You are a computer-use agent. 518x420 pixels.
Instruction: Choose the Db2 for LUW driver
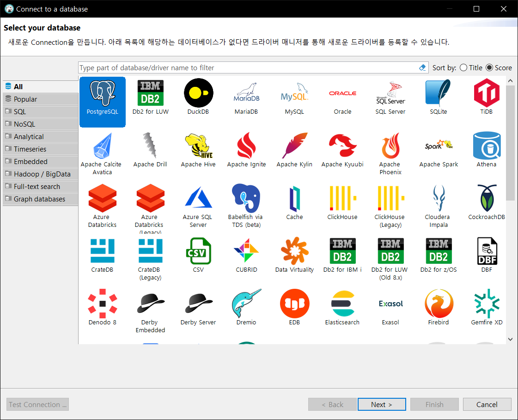(x=150, y=93)
